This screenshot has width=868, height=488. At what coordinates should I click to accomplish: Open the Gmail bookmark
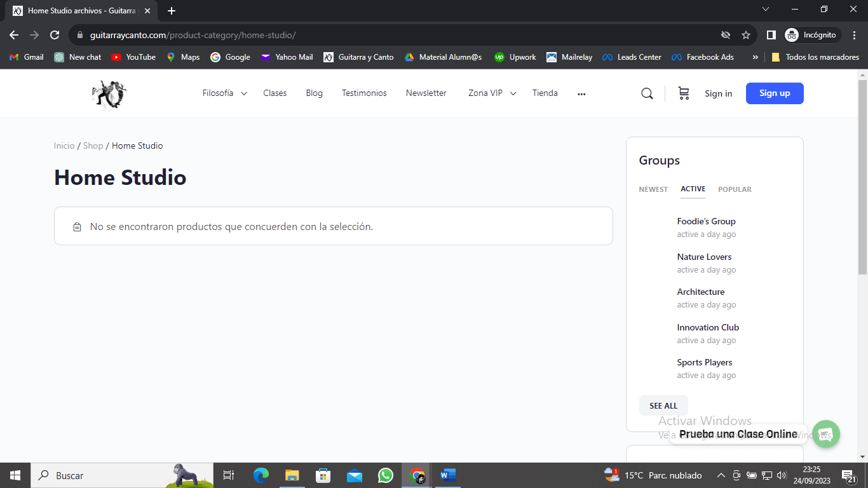pyautogui.click(x=27, y=57)
